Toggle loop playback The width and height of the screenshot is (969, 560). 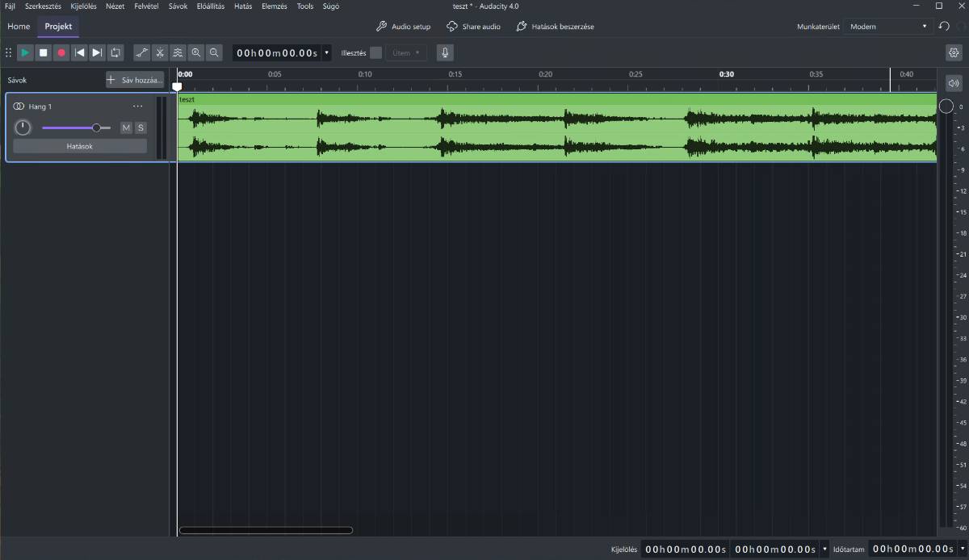[x=115, y=52]
